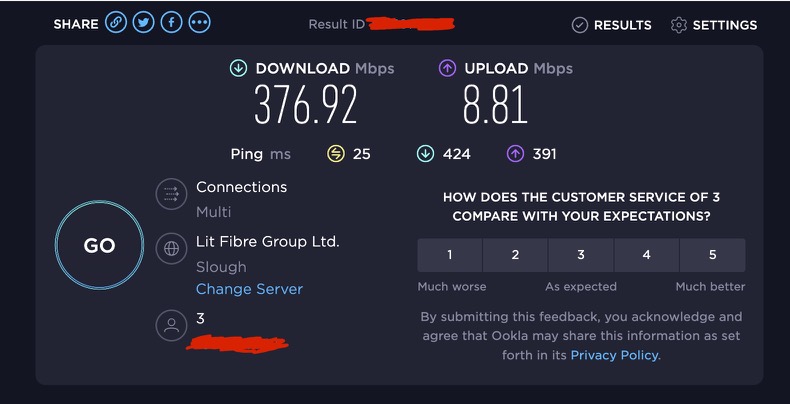This screenshot has width=790, height=404.
Task: Select rating 4 in survey
Action: coord(646,255)
